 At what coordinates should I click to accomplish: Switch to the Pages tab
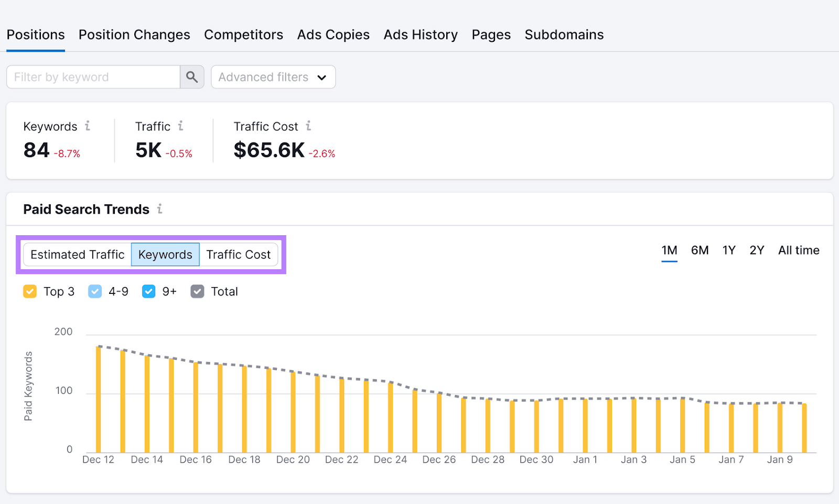pyautogui.click(x=491, y=35)
